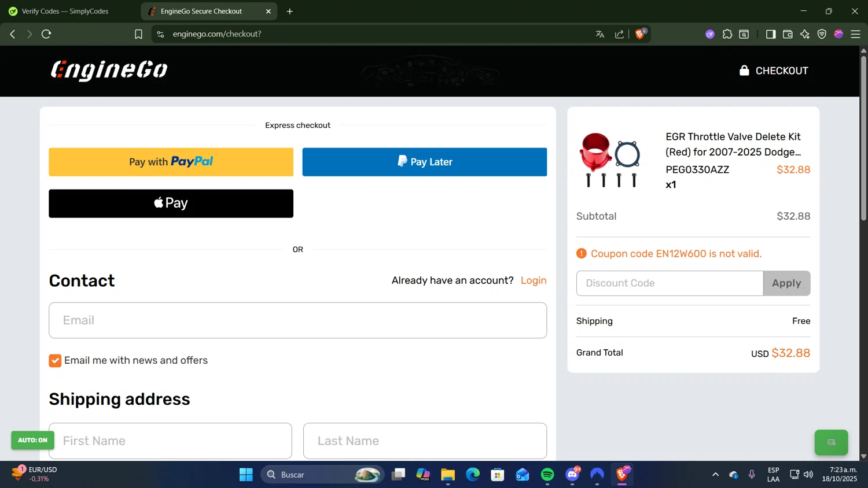868x488 pixels.
Task: Bookmark this page
Action: point(138,34)
